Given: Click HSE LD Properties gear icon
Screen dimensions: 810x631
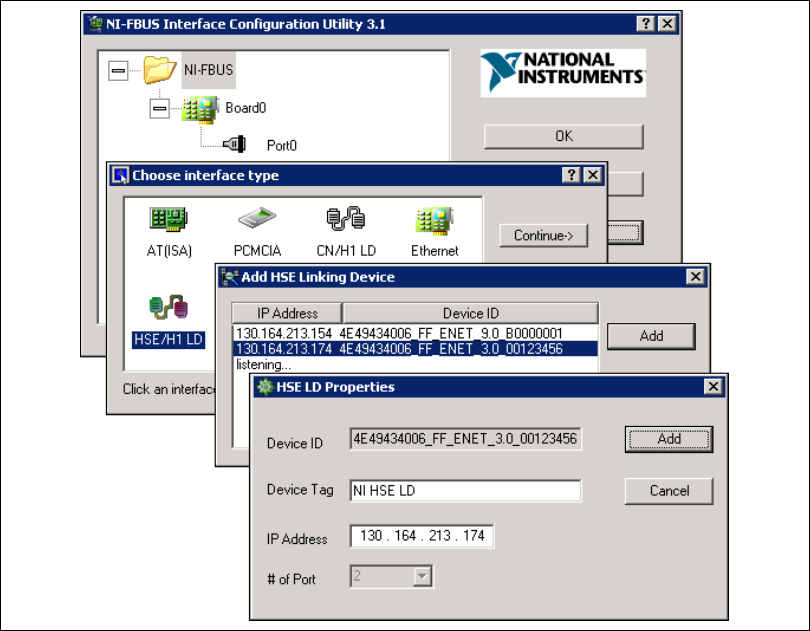Looking at the screenshot, I should (x=265, y=387).
